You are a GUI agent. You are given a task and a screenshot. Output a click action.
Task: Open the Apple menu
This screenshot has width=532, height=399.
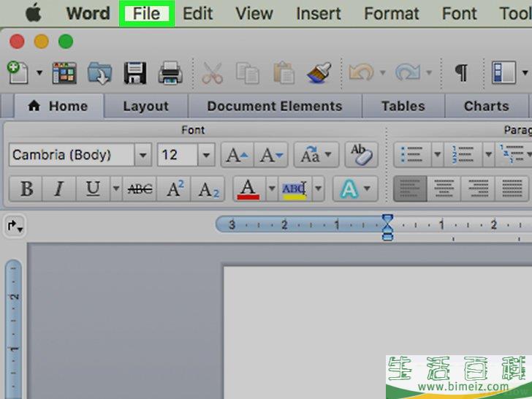[x=34, y=14]
